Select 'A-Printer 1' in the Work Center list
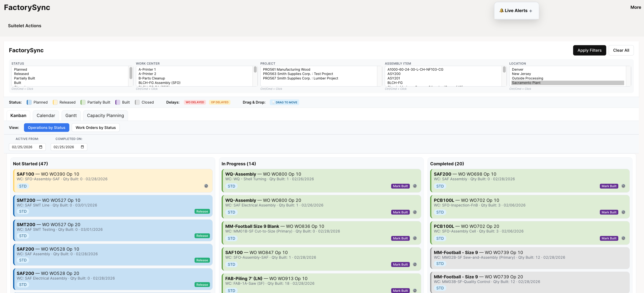Viewport: 644px width, 293px height. pos(147,69)
